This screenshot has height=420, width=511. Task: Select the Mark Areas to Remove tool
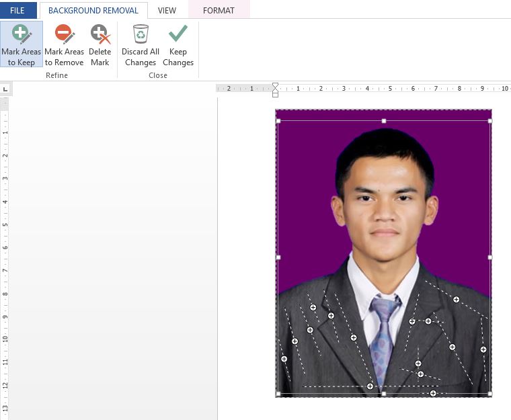click(64, 44)
